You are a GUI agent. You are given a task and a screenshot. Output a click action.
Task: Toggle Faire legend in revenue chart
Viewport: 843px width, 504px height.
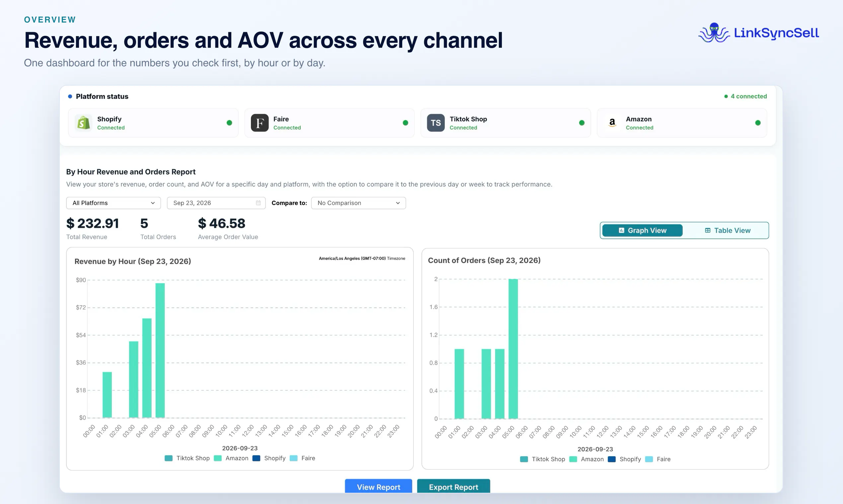[x=303, y=458]
